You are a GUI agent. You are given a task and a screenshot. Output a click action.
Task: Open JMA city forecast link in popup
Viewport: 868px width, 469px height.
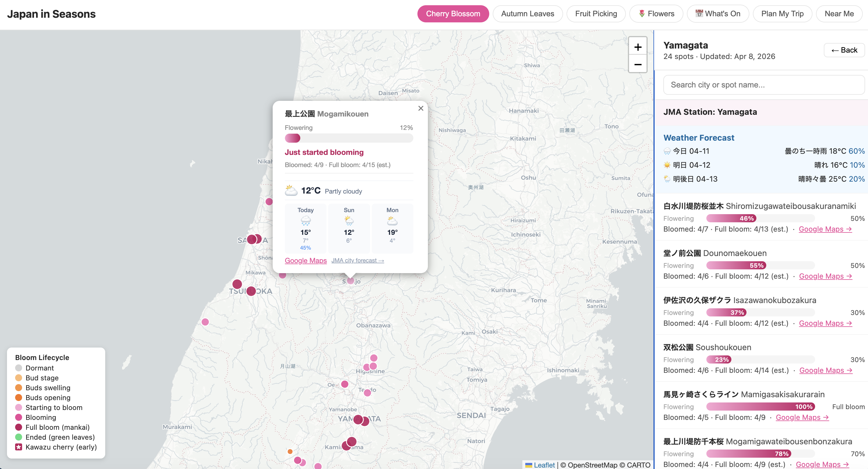coord(357,260)
